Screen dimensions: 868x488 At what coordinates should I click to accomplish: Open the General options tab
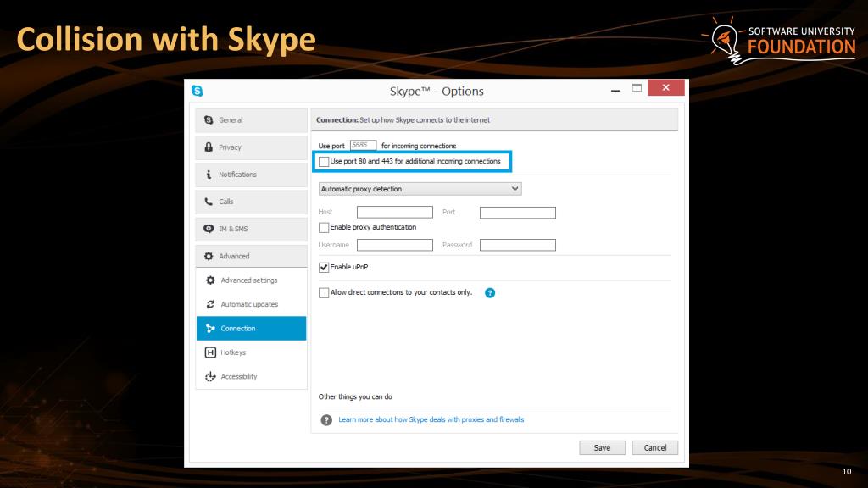point(251,120)
